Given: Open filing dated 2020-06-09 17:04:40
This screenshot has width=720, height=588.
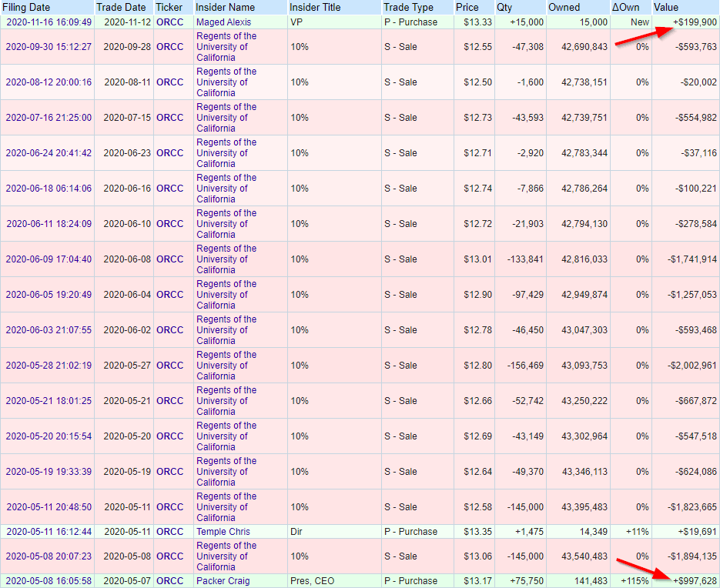Looking at the screenshot, I should 49,259.
